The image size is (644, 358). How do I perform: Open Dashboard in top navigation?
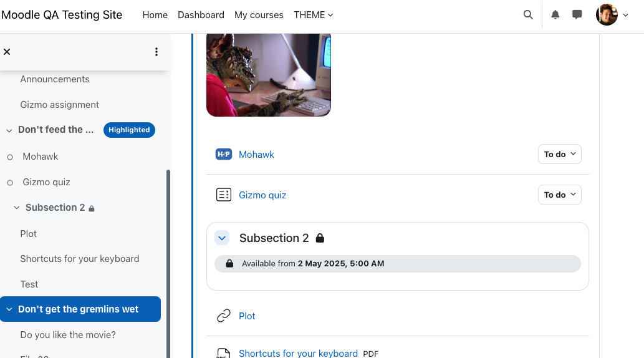pos(201,15)
